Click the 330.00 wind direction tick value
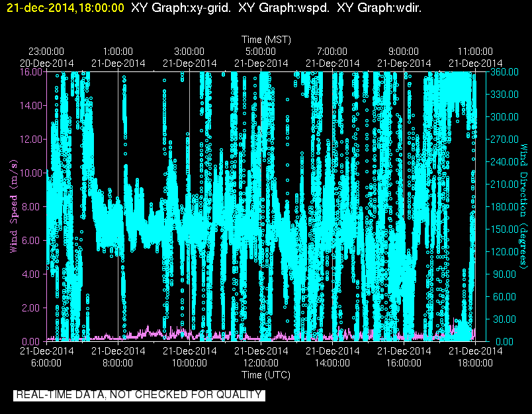 click(x=504, y=95)
